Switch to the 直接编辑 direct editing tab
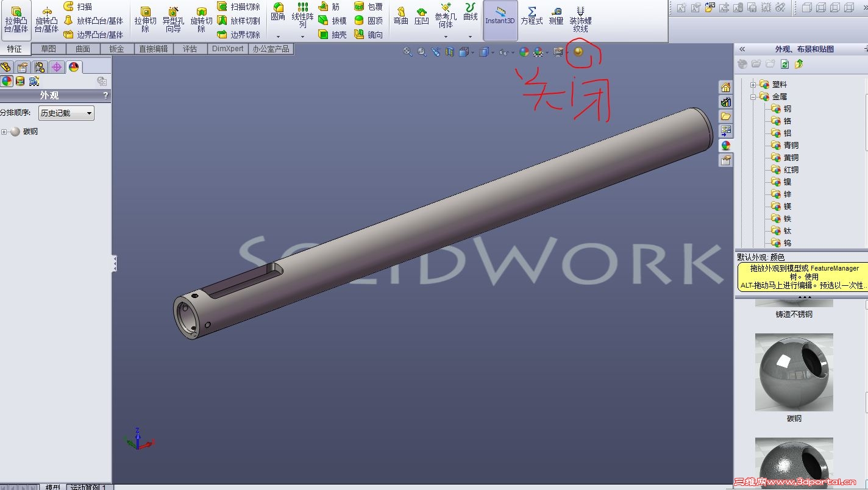The width and height of the screenshot is (868, 490). click(154, 49)
